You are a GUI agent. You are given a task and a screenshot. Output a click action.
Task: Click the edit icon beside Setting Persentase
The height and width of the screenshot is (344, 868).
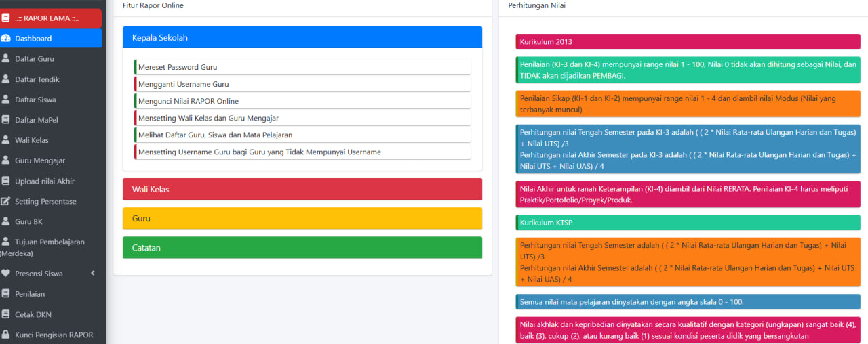[x=6, y=202]
